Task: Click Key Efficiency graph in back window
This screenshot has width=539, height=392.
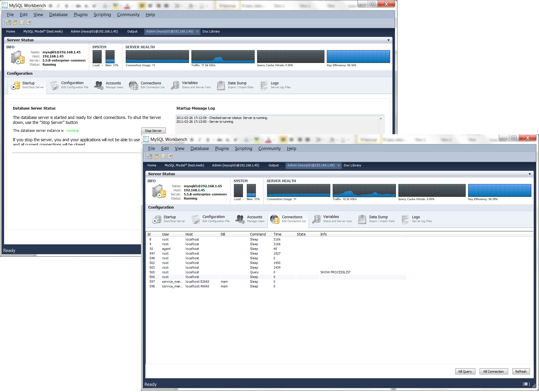Action: pyautogui.click(x=358, y=57)
